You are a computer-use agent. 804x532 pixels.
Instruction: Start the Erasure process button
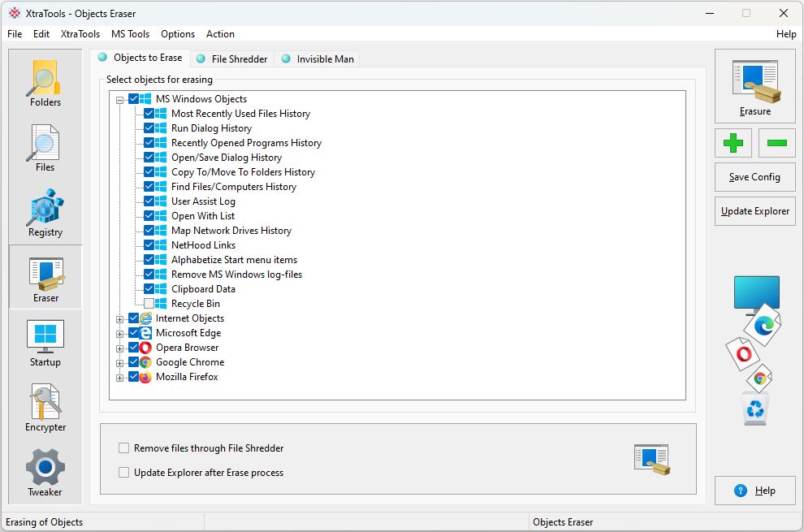click(x=755, y=85)
